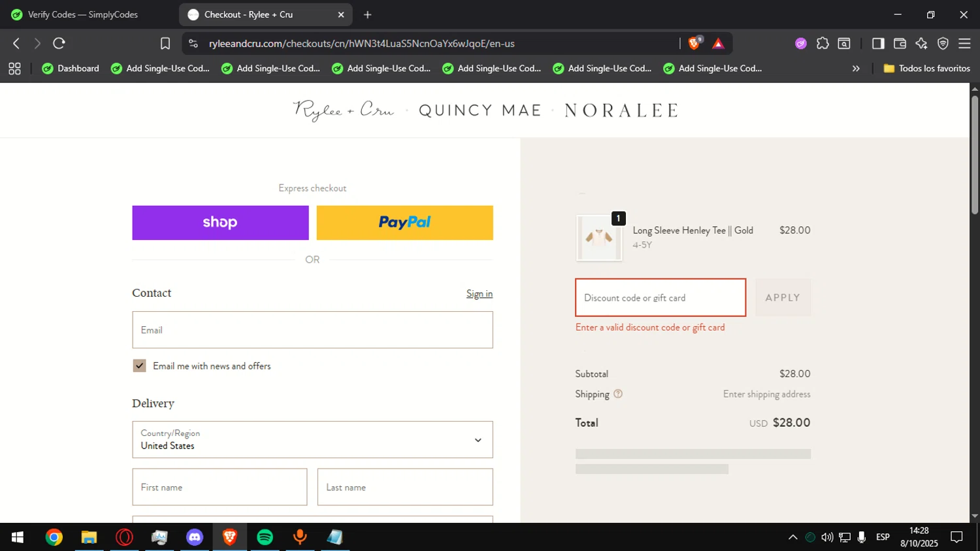Open Brave Rewards triangle icon
Image resolution: width=980 pixels, height=551 pixels.
718,43
